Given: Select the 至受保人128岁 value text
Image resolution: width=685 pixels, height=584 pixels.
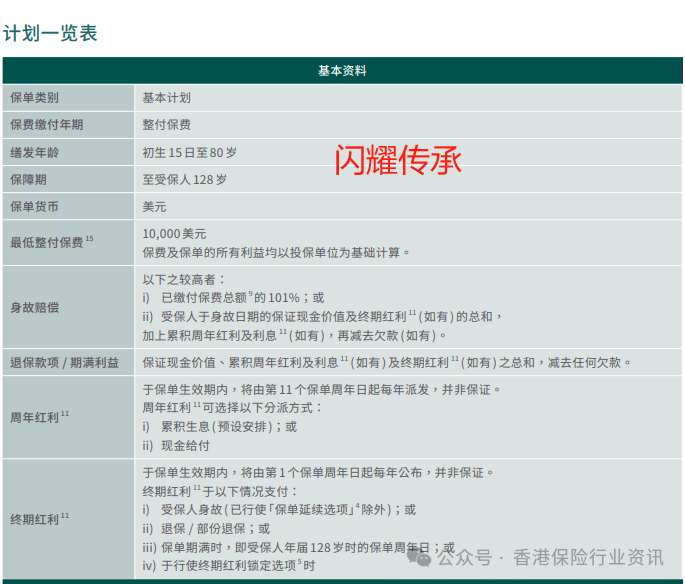Looking at the screenshot, I should click(x=184, y=180).
